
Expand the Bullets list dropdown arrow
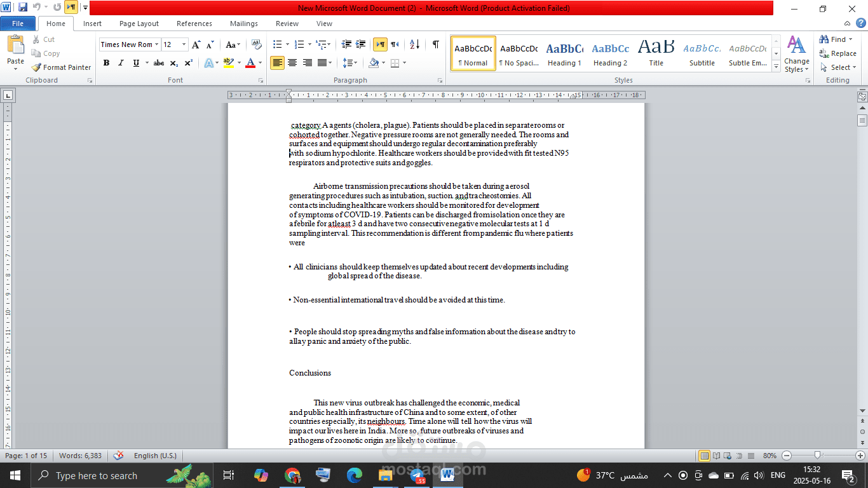pyautogui.click(x=287, y=44)
